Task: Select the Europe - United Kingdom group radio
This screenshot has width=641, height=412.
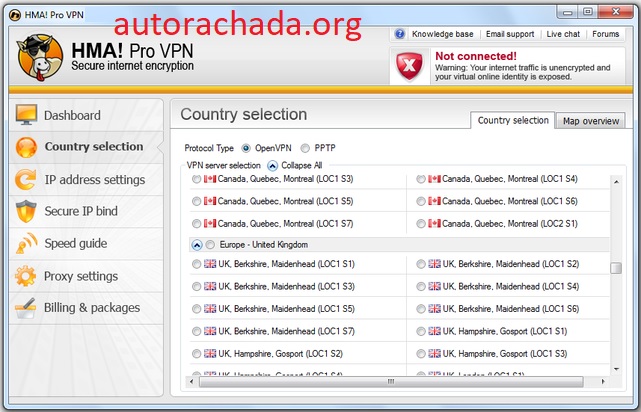Action: point(210,245)
